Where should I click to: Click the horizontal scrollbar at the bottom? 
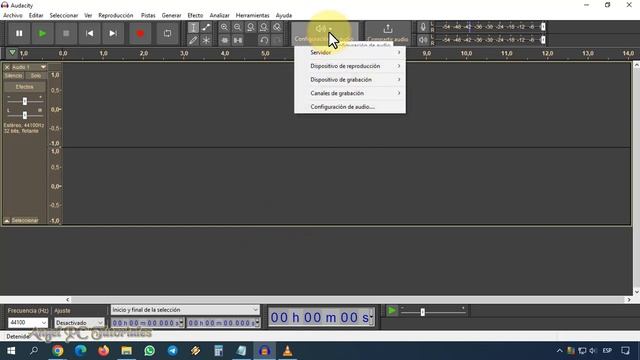[x=348, y=300]
